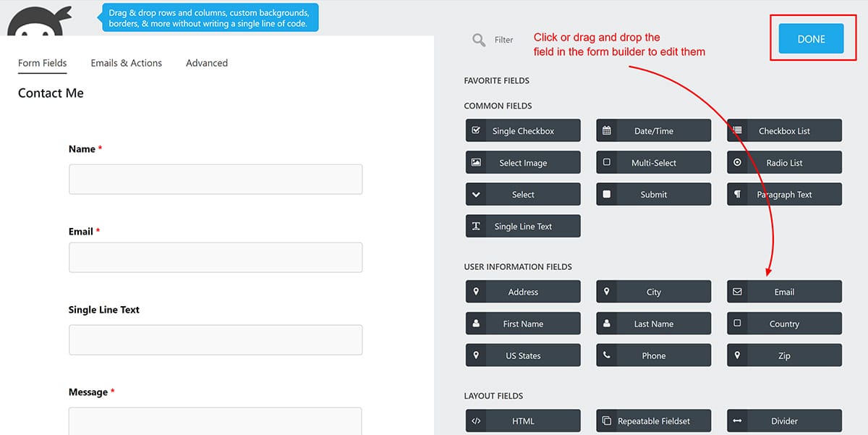Switch to the Emails & Actions tab
The image size is (868, 435).
pyautogui.click(x=126, y=63)
